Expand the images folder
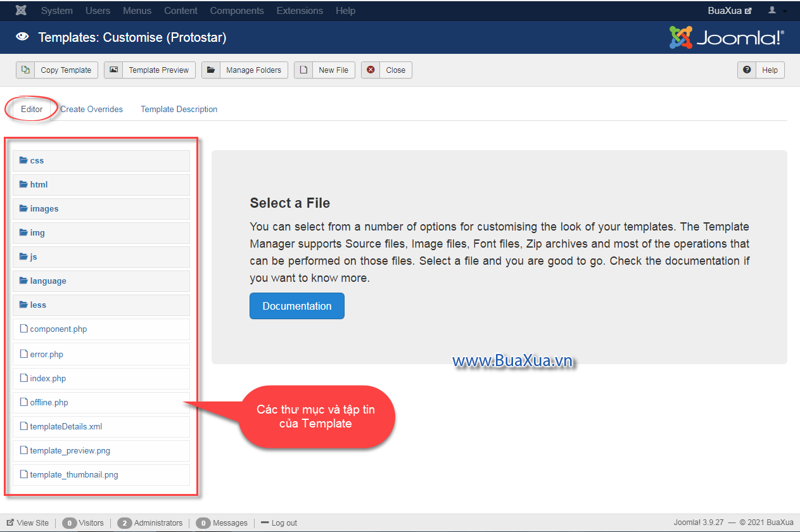 (101, 209)
